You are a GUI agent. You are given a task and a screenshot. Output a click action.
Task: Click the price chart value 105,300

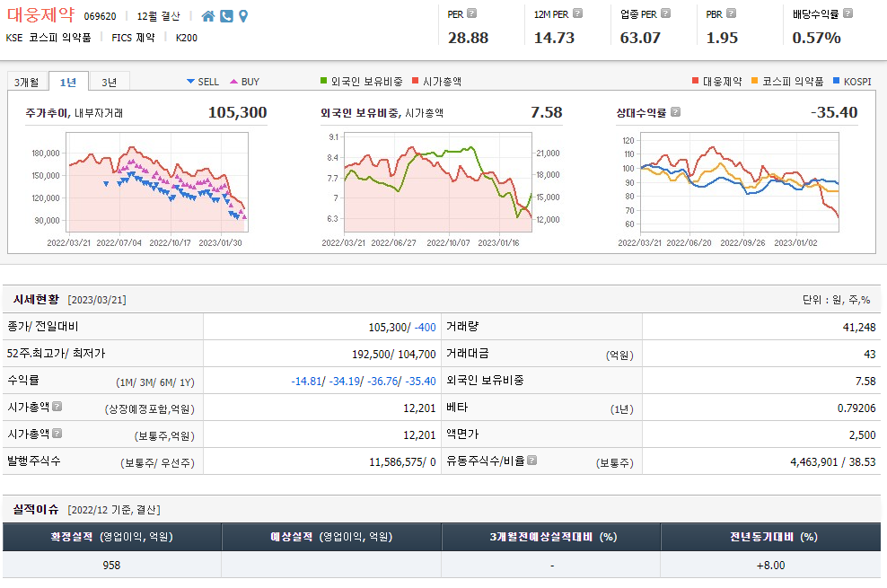point(238,112)
